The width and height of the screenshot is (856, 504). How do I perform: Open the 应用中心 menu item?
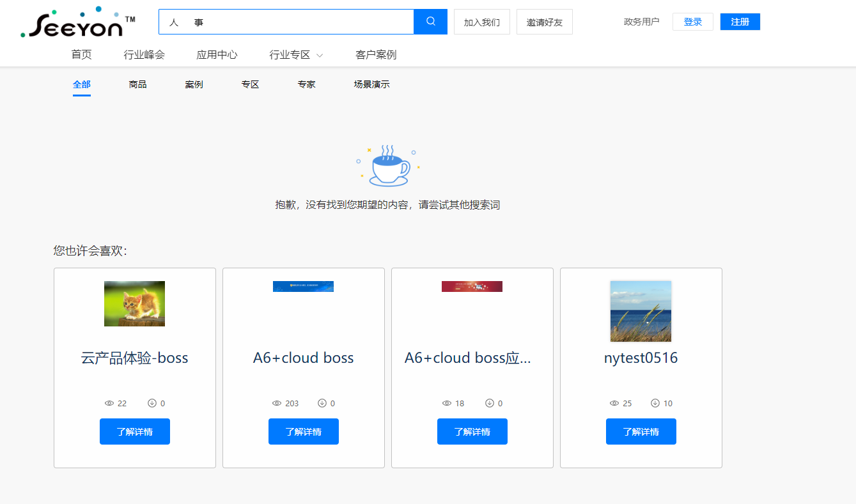pos(217,55)
